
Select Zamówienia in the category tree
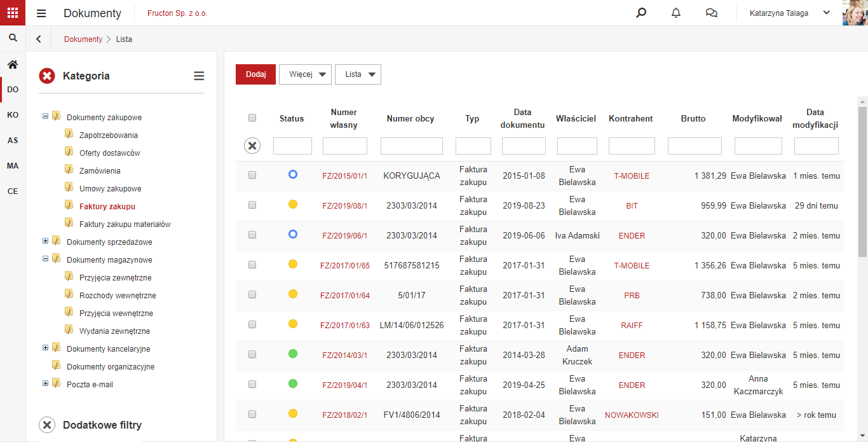pos(100,171)
